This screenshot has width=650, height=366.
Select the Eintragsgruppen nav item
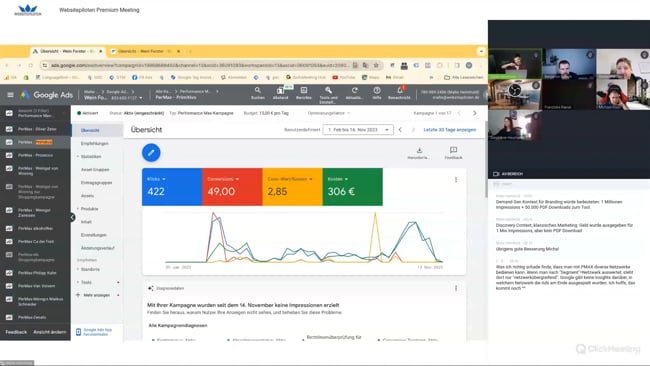pos(97,182)
